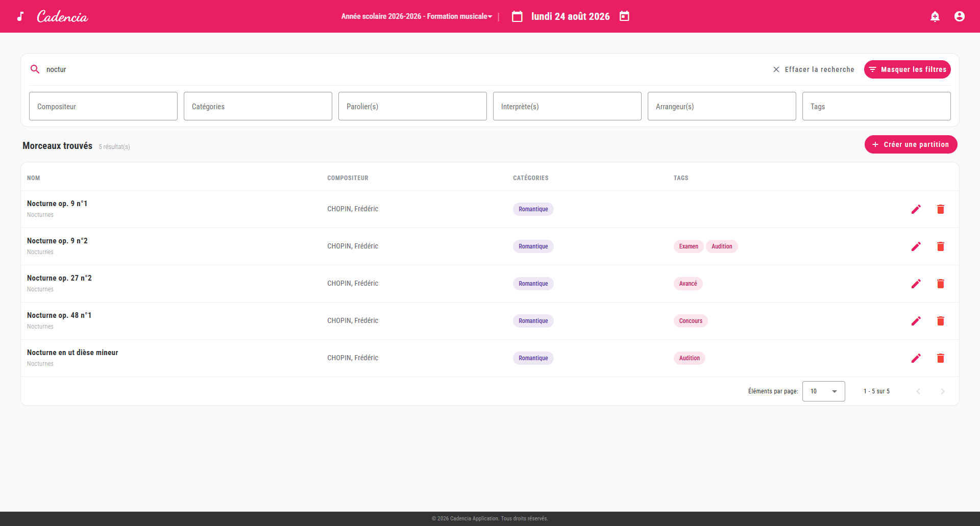
Task: Open the Compositeur filter field
Action: pyautogui.click(x=103, y=106)
